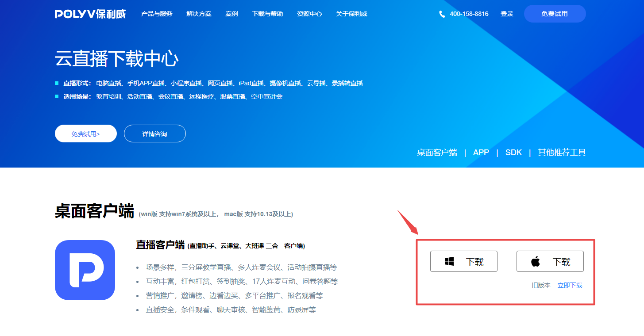Click the 登录 link
Viewport: 644px width, 336px height.
tap(507, 14)
